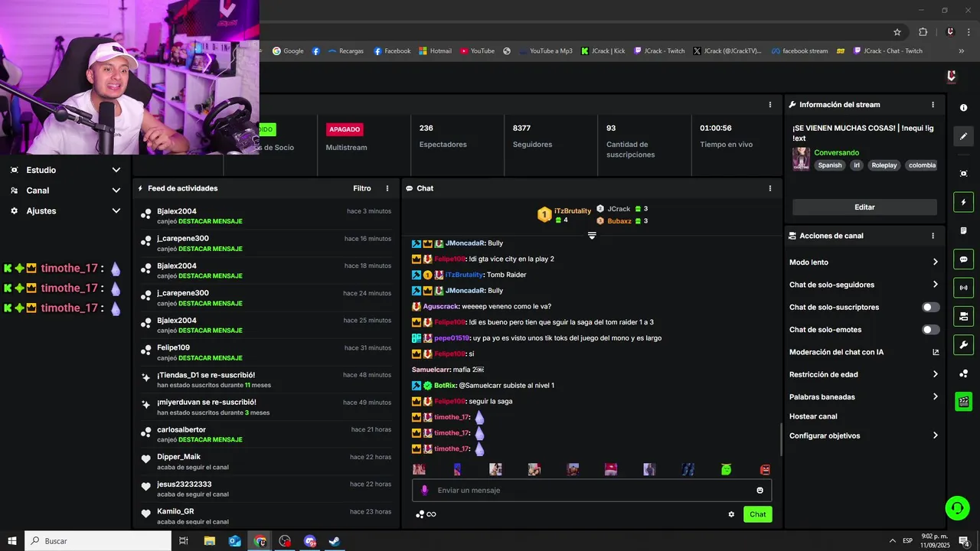Click the iTzBrutality leaderboard name

point(573,211)
